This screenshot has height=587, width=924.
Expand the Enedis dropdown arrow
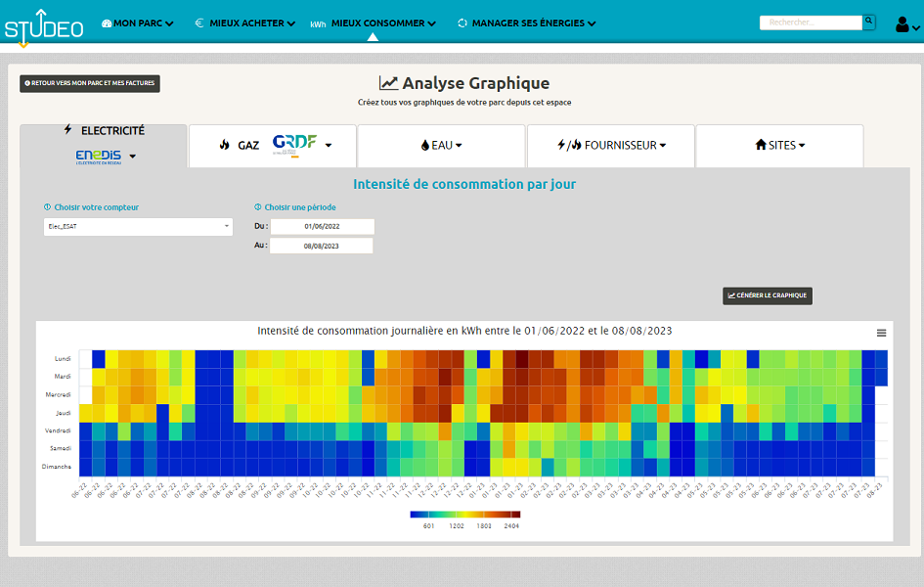point(133,157)
